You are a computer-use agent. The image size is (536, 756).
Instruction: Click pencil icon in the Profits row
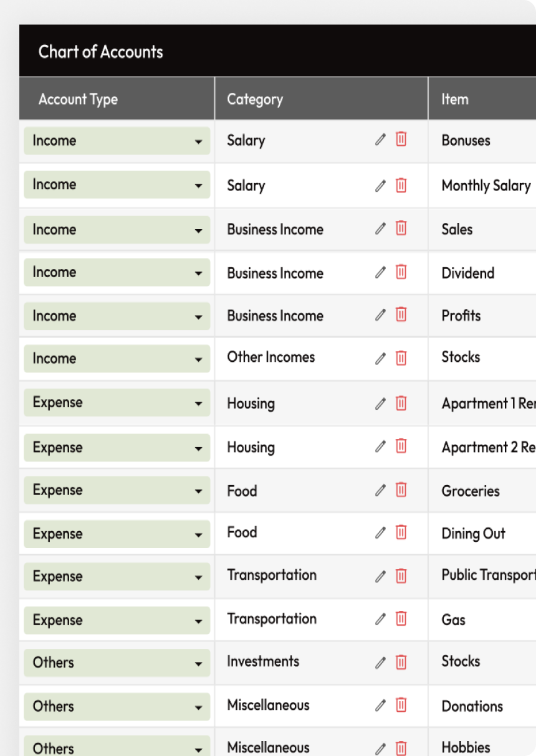[380, 315]
